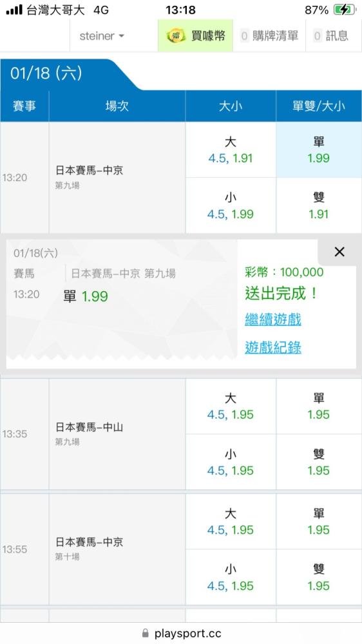Open the steiner account dropdown
This screenshot has height=644, width=362.
pos(102,35)
